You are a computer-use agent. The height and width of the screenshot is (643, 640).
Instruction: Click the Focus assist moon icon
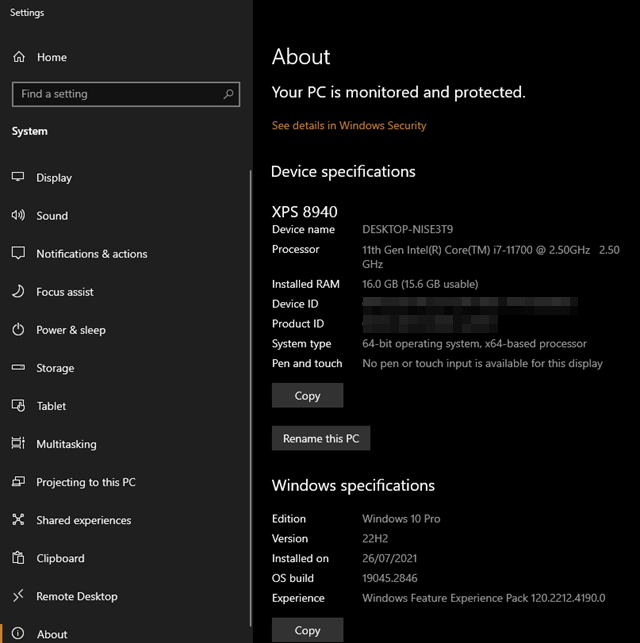(18, 292)
